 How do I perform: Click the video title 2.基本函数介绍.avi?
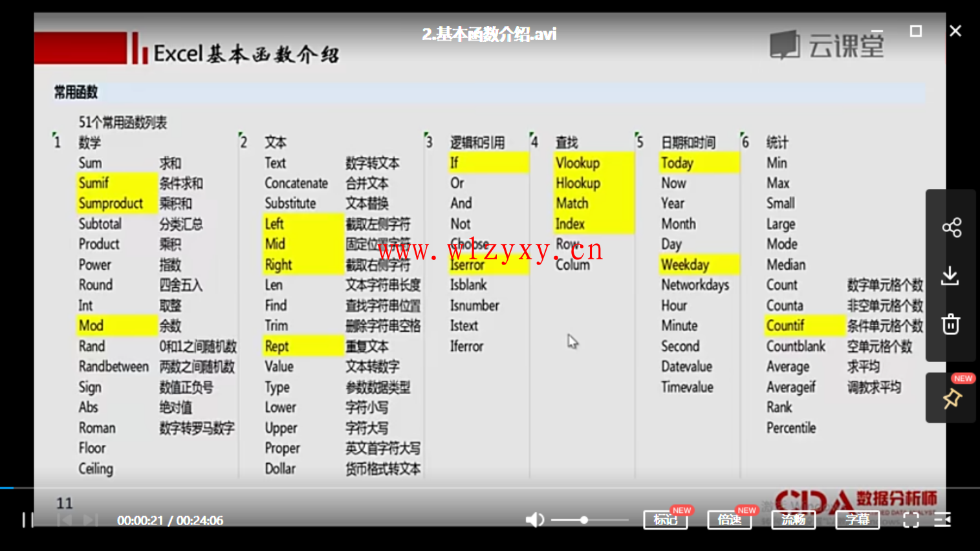coord(489,34)
